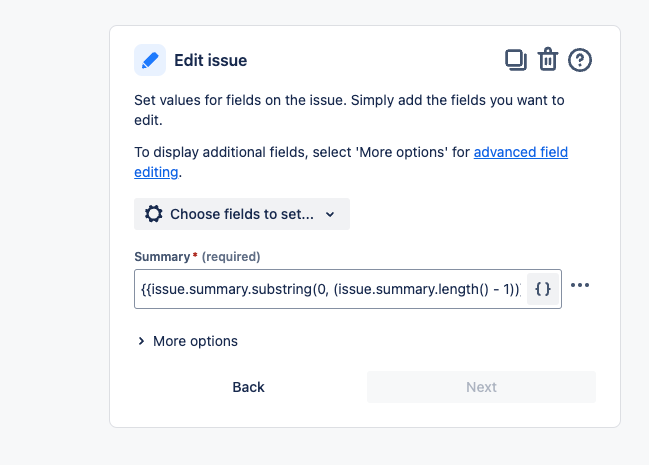Click the 'To display additional fields' hint text
This screenshot has width=649, height=465.
pyautogui.click(x=300, y=153)
